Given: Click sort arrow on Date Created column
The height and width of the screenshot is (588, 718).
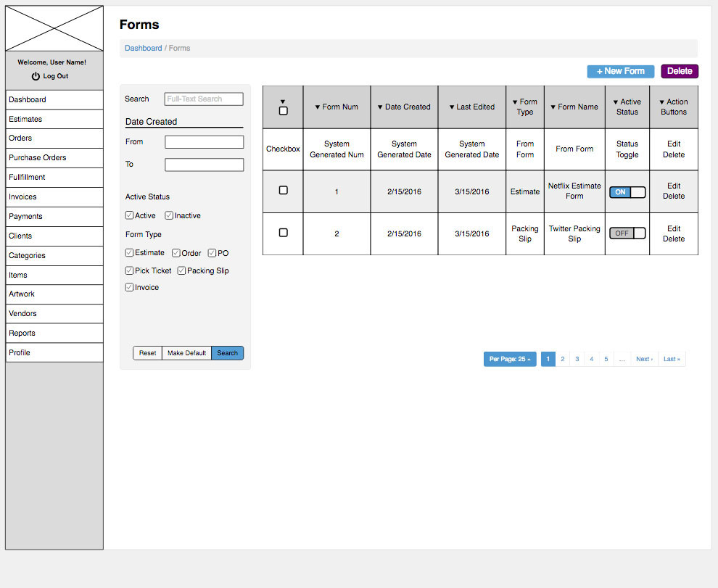Looking at the screenshot, I should point(380,107).
